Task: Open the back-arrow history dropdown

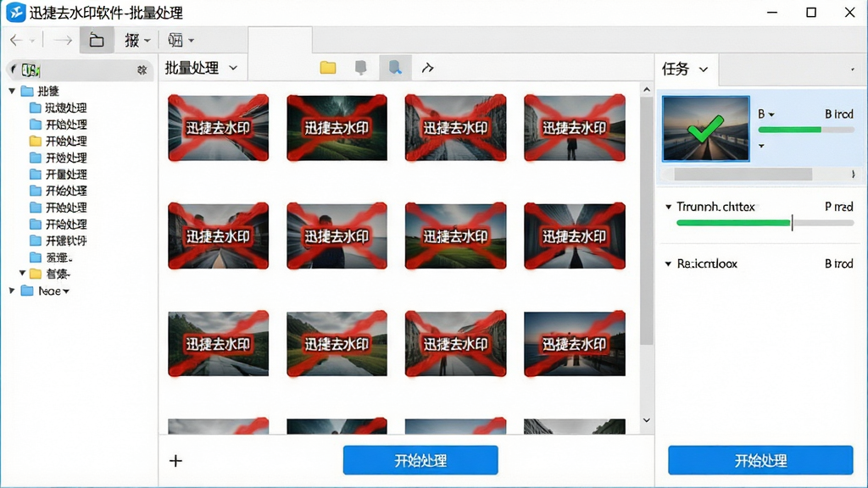Action: (32, 41)
